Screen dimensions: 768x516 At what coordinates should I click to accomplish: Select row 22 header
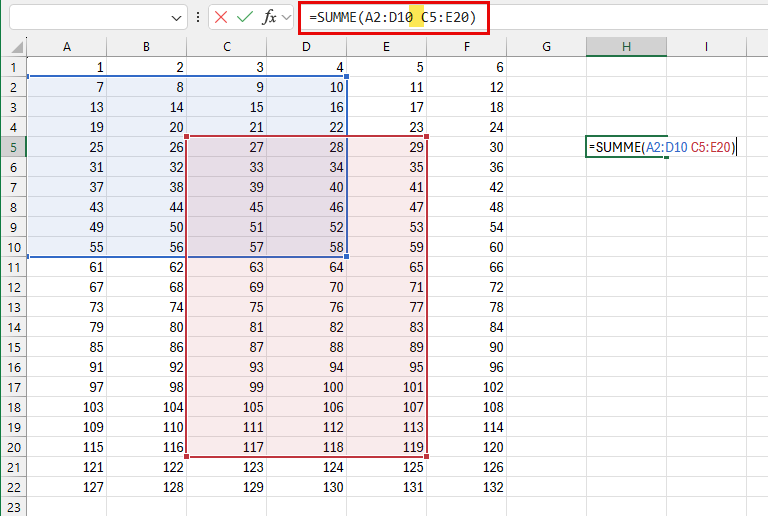click(14, 487)
